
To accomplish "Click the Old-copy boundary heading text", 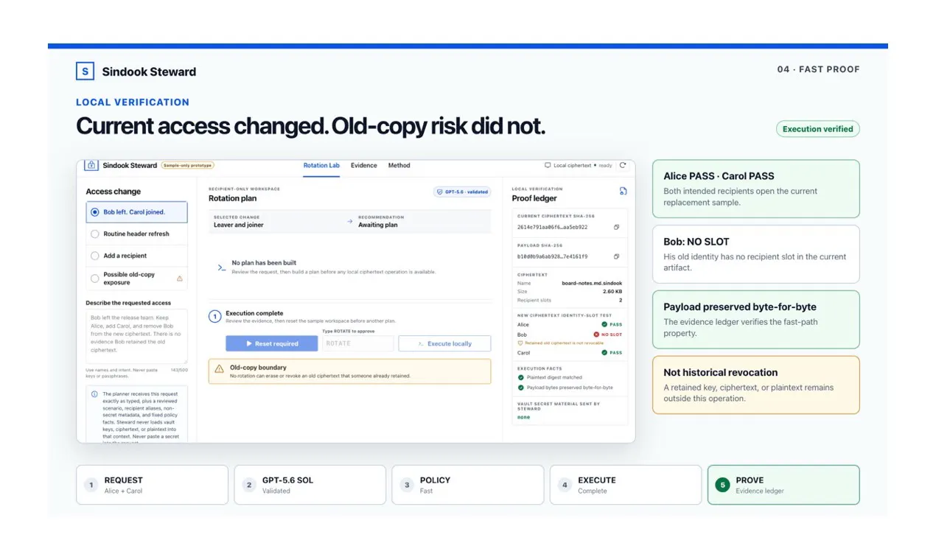I will tap(258, 367).
